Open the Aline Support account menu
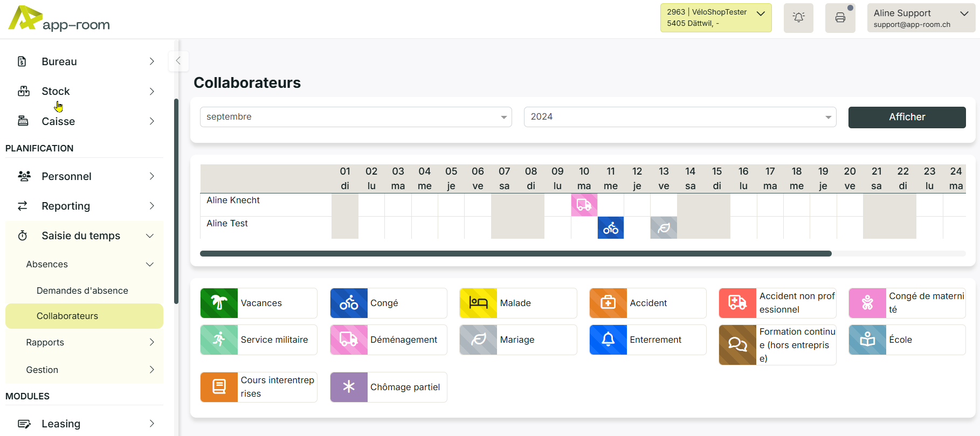This screenshot has height=436, width=980. 921,18
